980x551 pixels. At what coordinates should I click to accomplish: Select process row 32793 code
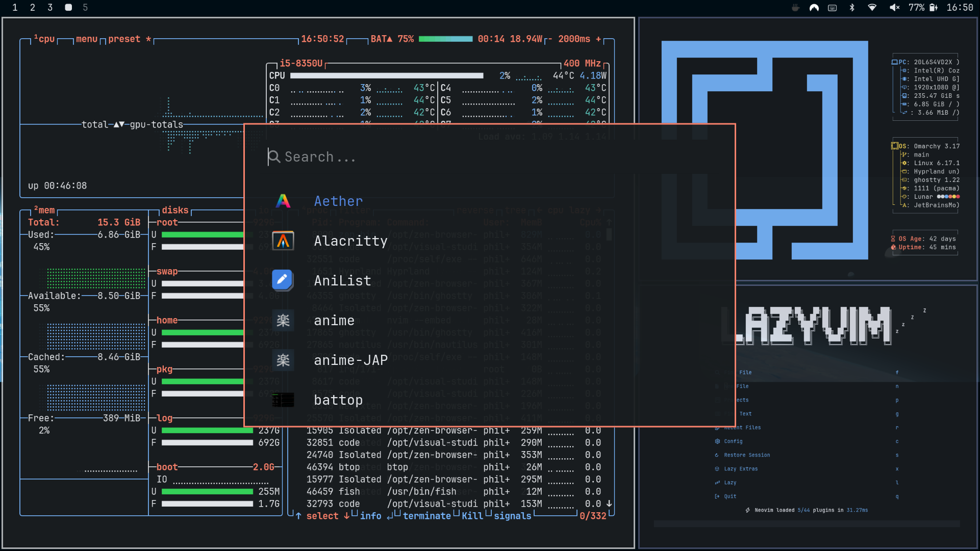click(x=454, y=504)
